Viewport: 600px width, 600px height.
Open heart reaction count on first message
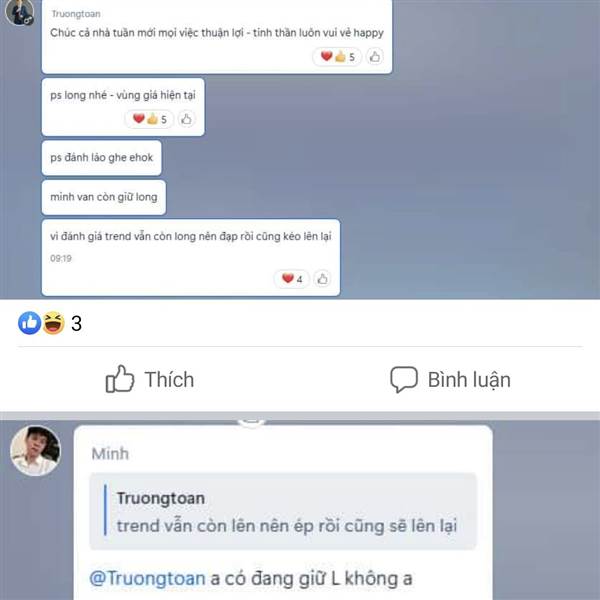[x=337, y=57]
